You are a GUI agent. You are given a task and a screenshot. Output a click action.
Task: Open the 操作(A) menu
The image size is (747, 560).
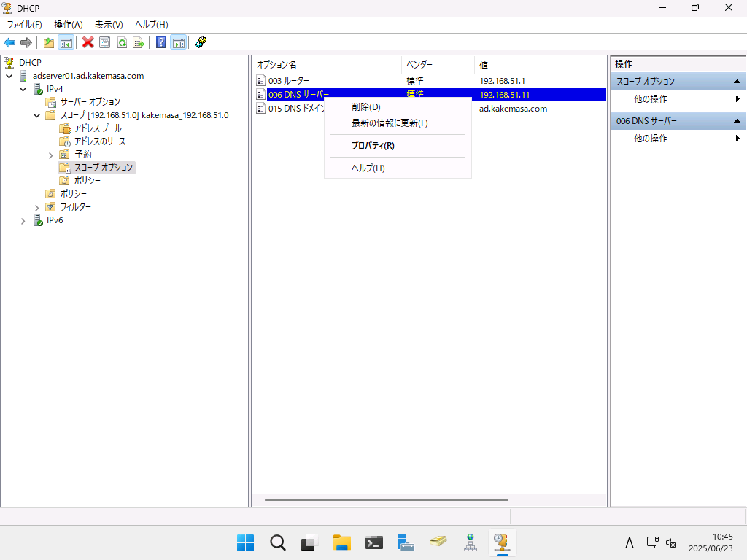pyautogui.click(x=68, y=25)
